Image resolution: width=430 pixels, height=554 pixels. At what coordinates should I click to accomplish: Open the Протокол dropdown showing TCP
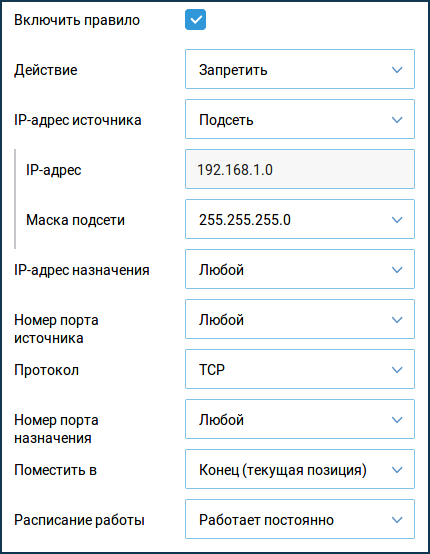[x=300, y=369]
